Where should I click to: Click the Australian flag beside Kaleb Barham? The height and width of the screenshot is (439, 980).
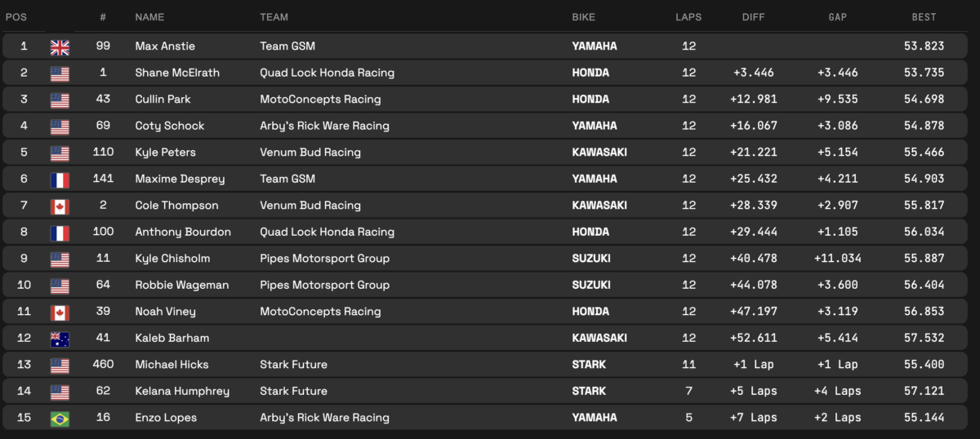[x=60, y=338]
